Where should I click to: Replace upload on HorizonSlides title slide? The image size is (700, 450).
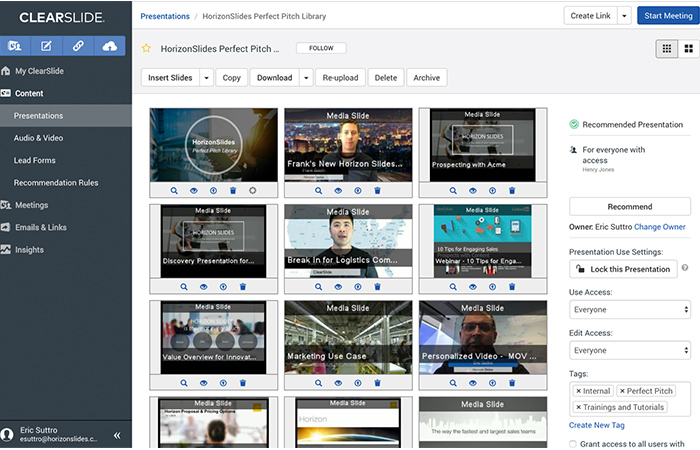click(213, 191)
